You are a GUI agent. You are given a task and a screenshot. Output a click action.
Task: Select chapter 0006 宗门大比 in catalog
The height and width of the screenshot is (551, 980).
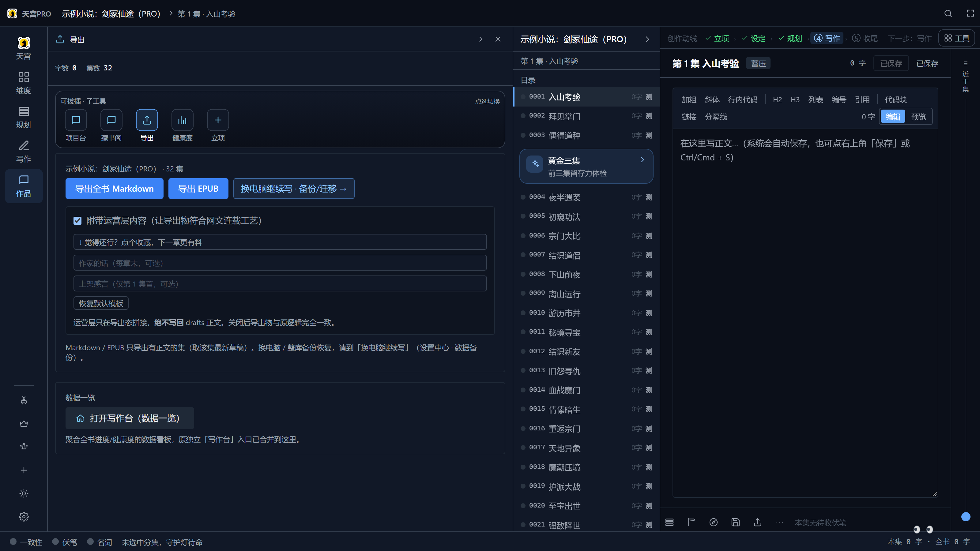[586, 236]
